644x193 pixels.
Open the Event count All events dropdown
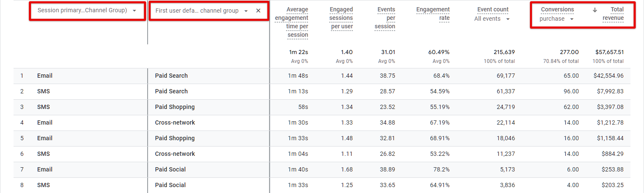point(508,19)
